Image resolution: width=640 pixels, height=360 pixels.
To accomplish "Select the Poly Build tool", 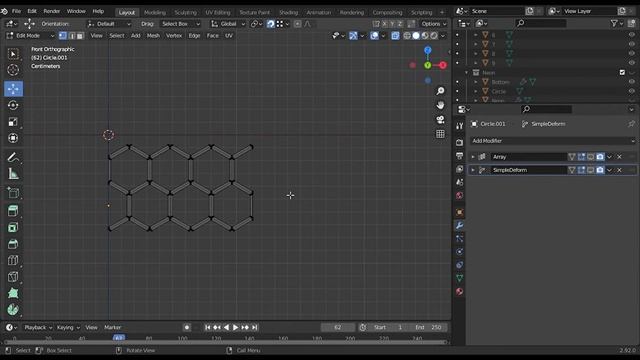I will click(13, 293).
